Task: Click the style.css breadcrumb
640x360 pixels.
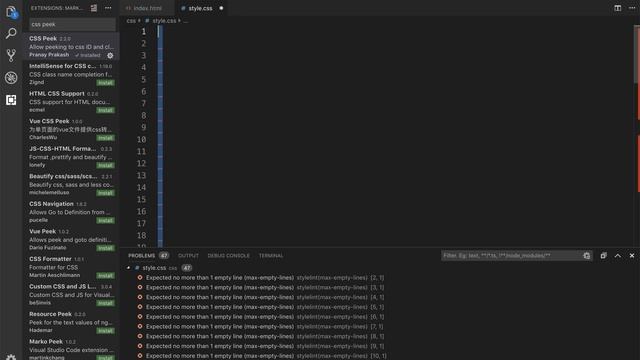Action: pyautogui.click(x=164, y=20)
